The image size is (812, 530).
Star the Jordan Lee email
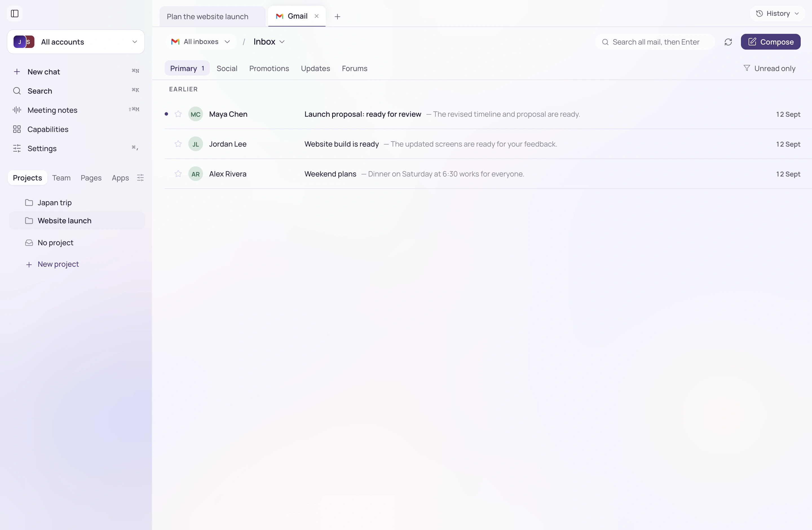pyautogui.click(x=178, y=144)
